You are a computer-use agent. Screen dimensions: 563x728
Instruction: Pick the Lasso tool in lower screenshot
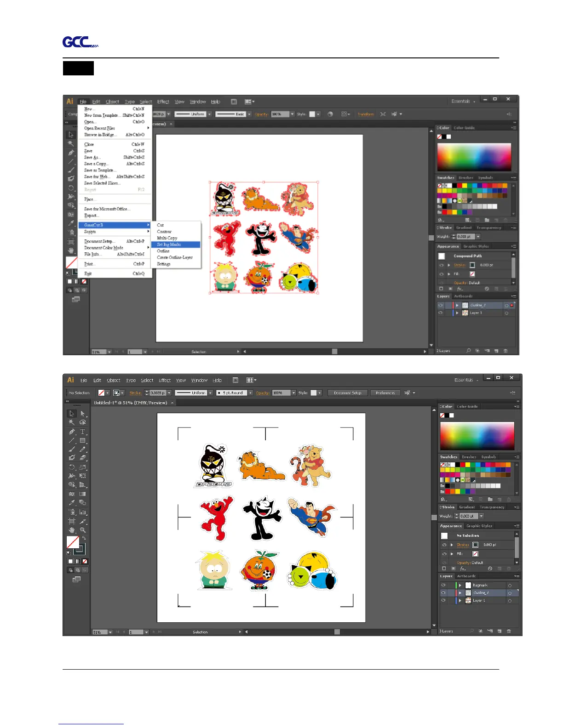point(83,422)
